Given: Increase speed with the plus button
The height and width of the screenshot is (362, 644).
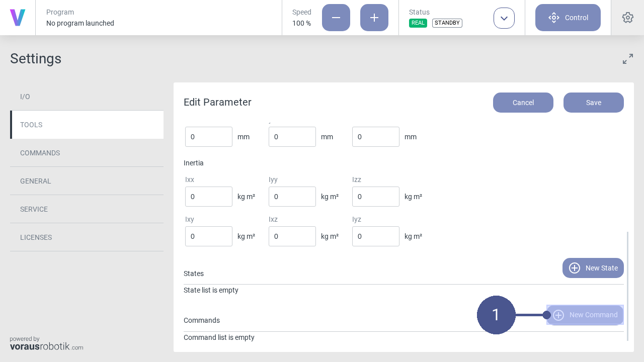Looking at the screenshot, I should [374, 18].
